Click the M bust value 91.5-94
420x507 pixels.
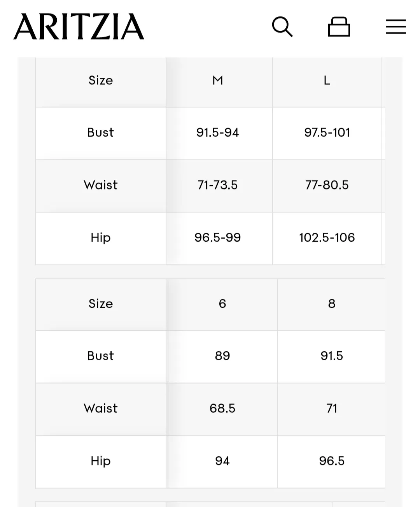point(218,133)
